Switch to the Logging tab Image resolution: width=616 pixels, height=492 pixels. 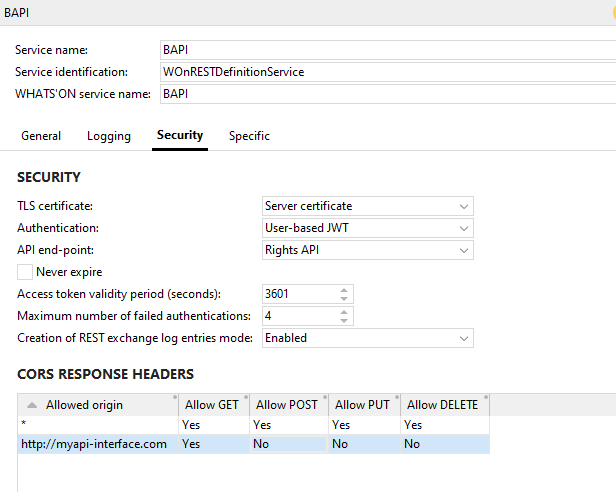(109, 136)
